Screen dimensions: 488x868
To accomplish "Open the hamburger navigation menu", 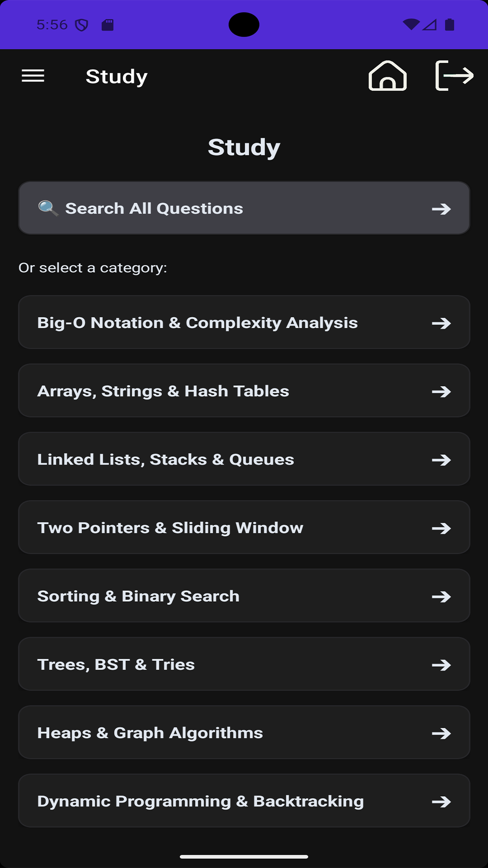I will coord(33,76).
